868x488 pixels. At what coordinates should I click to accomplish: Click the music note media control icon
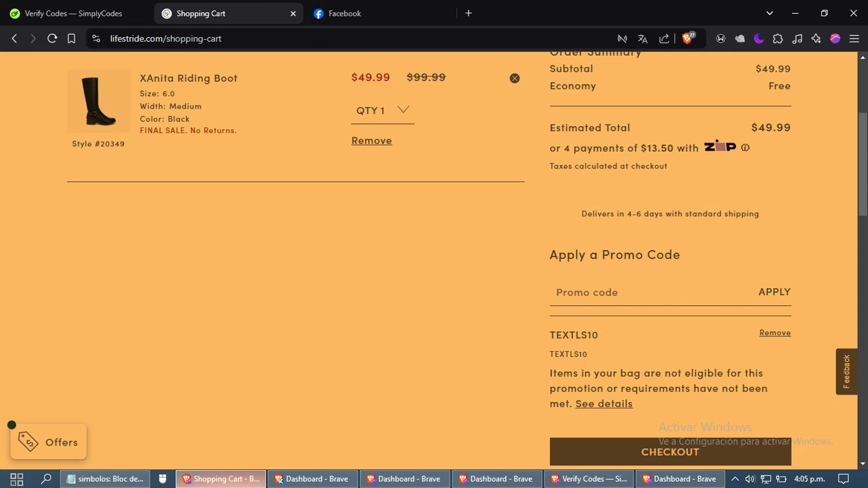click(x=797, y=39)
